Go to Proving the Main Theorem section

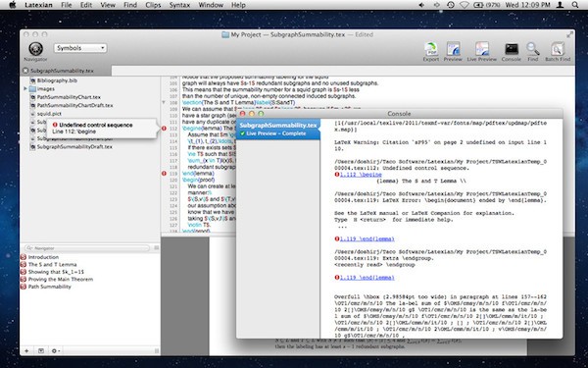(x=60, y=280)
